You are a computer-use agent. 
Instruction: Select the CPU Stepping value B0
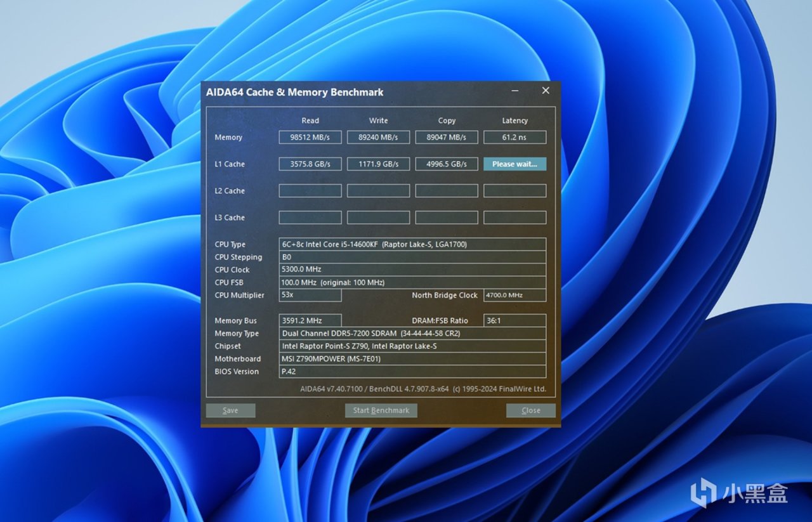(x=412, y=257)
